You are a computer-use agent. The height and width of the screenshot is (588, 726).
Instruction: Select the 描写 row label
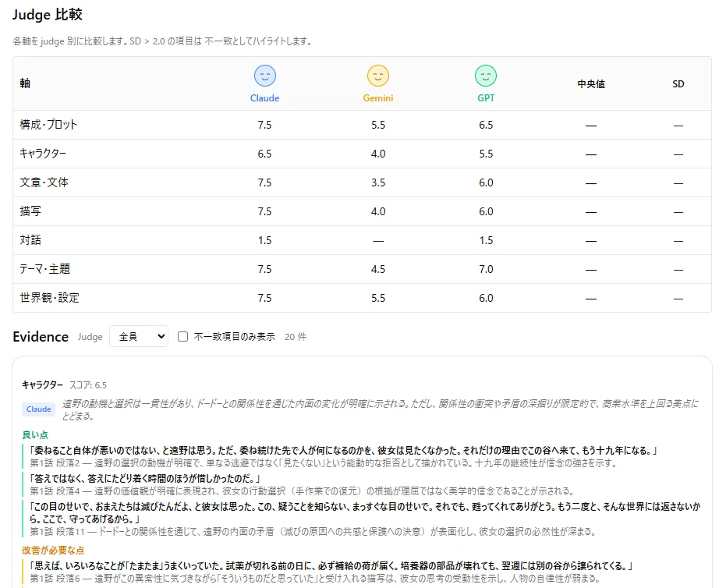[x=30, y=211]
